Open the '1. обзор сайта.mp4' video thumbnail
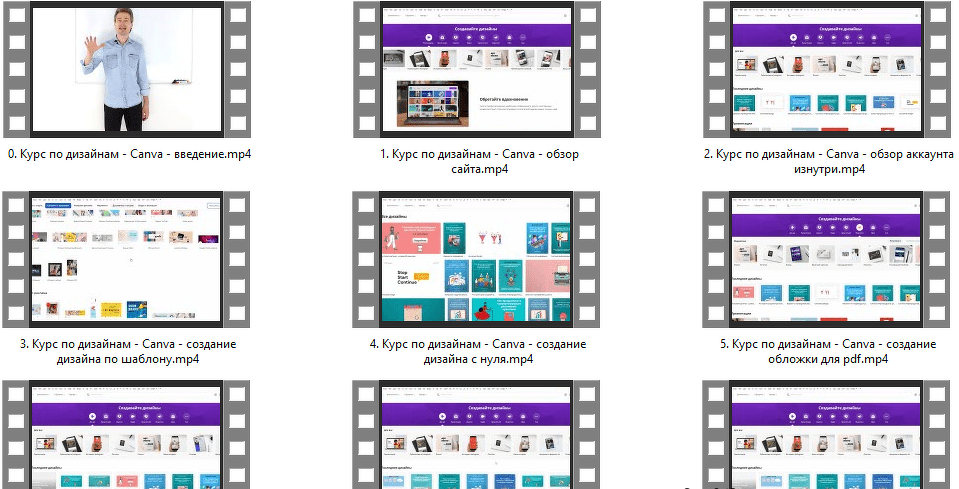 [478, 70]
